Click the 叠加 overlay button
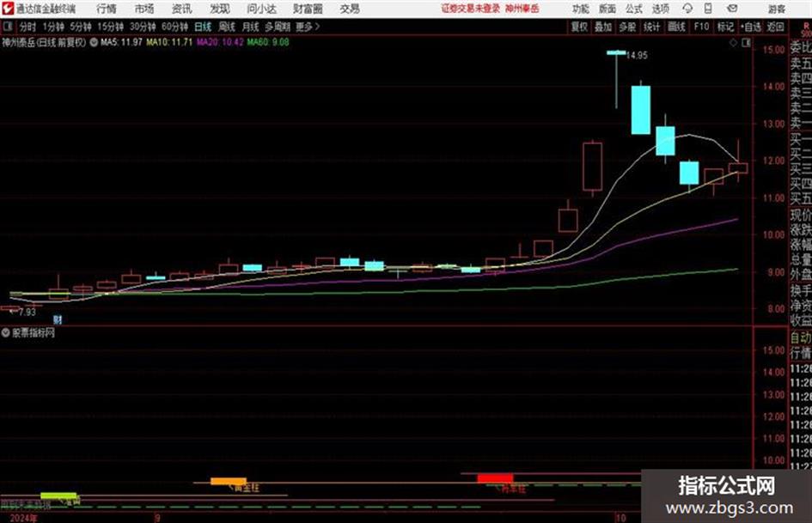Viewport: 812px width, 523px height. [x=603, y=27]
